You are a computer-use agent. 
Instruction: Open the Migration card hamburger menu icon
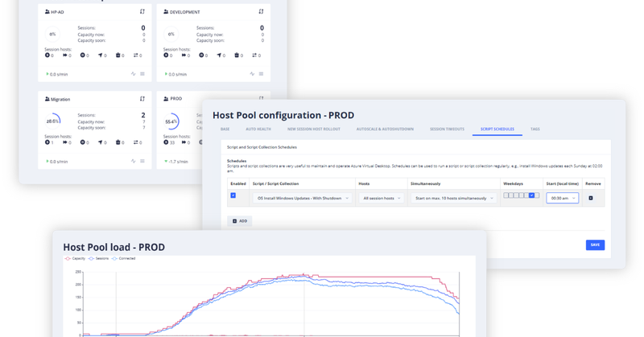coord(142,161)
